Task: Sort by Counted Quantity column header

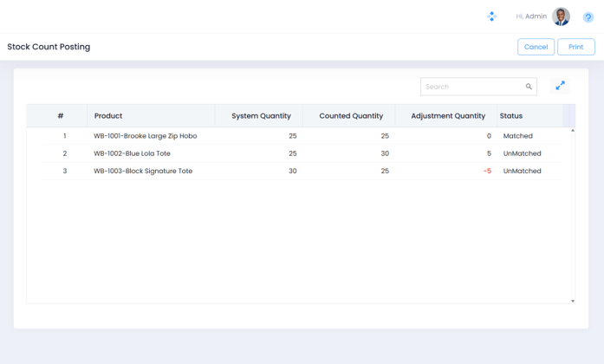Action: point(351,116)
